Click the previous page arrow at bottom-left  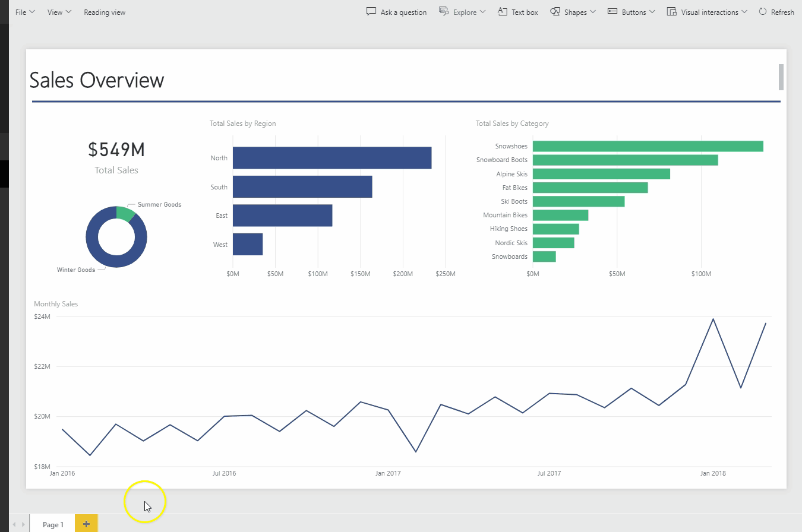coord(15,524)
